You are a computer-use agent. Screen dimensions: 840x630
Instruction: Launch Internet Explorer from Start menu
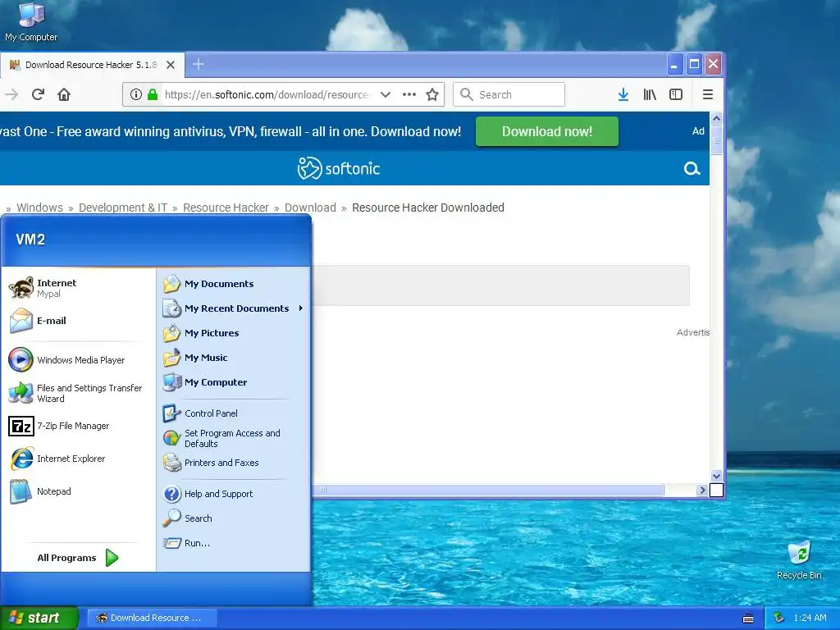(78, 459)
